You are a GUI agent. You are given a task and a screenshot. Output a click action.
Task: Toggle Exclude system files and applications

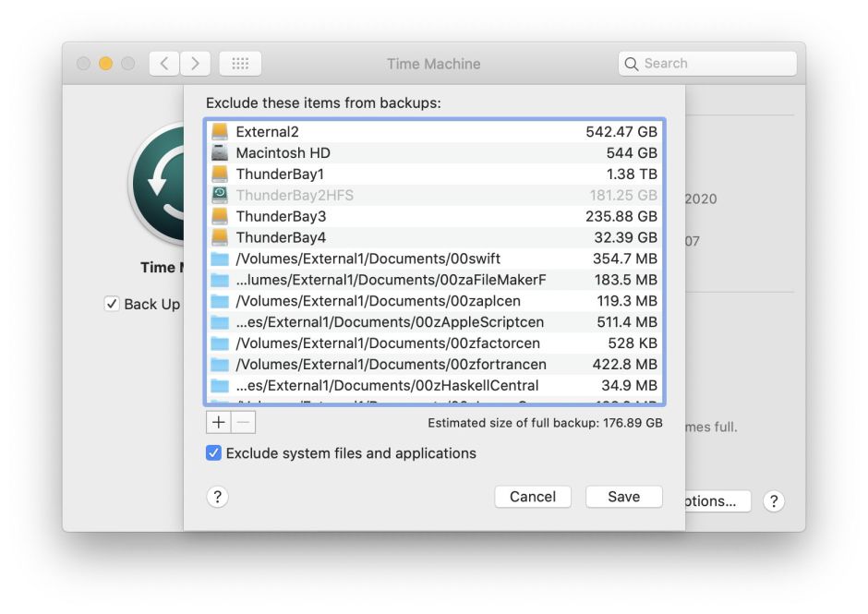(213, 453)
